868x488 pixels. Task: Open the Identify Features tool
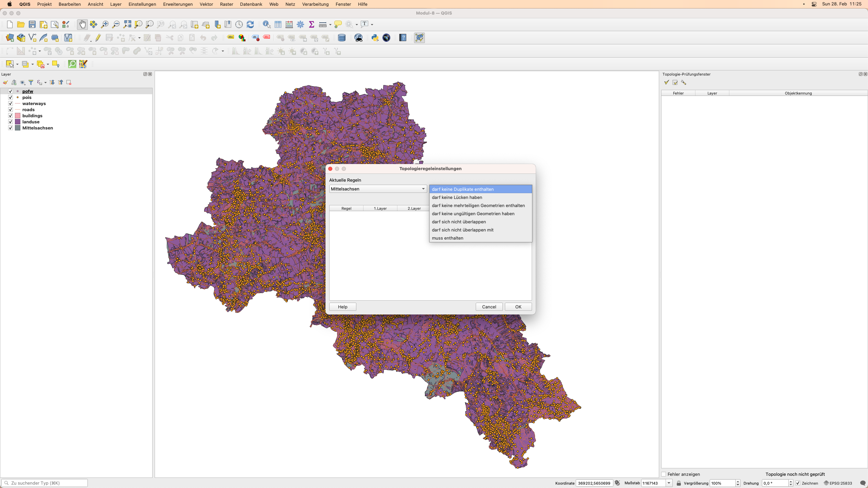pyautogui.click(x=267, y=24)
